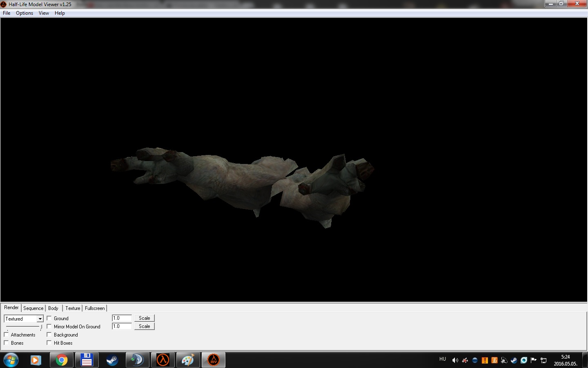Expand the Textured render mode dropdown

40,319
